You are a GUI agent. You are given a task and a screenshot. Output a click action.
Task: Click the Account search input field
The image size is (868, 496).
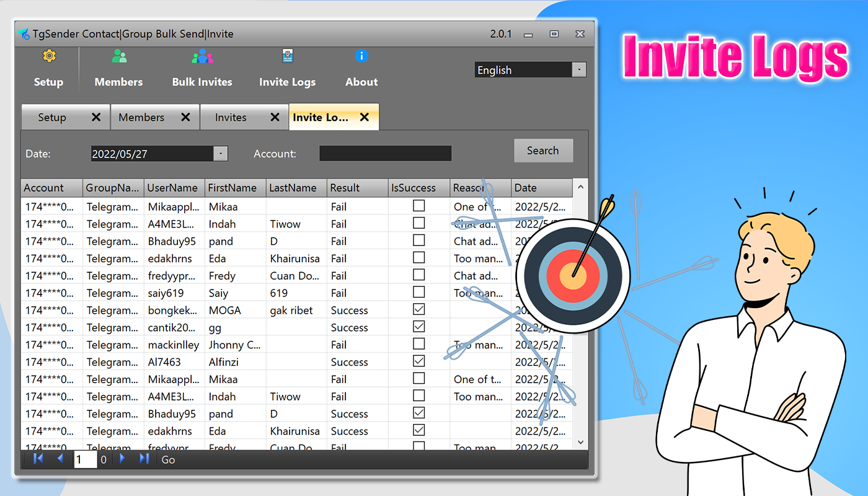tap(385, 154)
